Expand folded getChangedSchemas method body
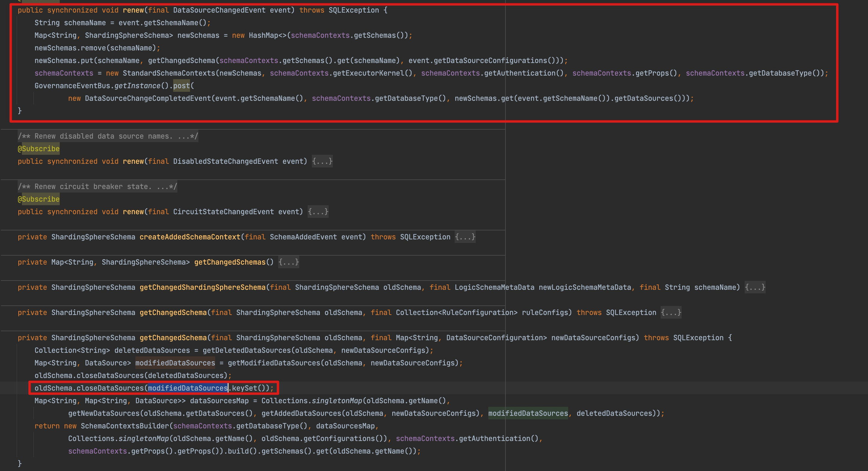This screenshot has height=471, width=868. coord(288,262)
